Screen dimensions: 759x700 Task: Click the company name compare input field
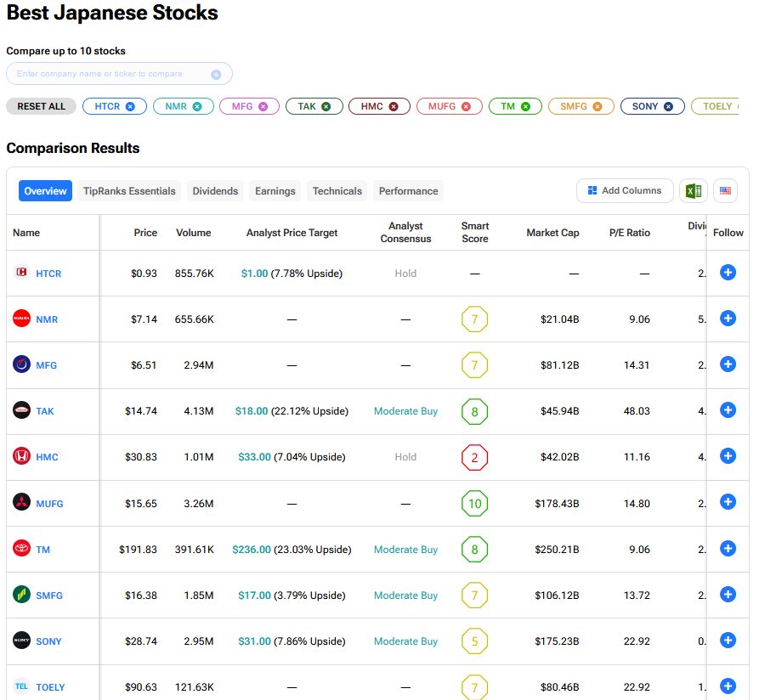pos(110,74)
